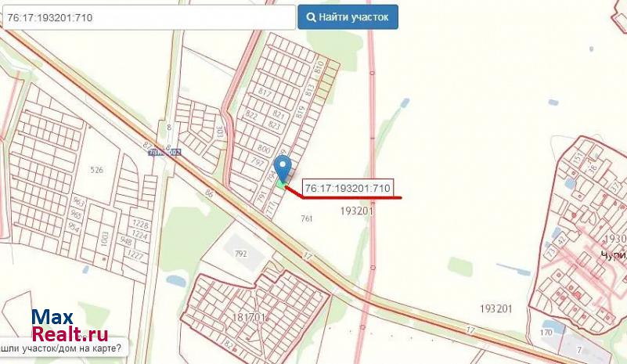Viewport: 627px width, 364px height.
Task: Click the blue location pin marker
Action: [x=283, y=168]
